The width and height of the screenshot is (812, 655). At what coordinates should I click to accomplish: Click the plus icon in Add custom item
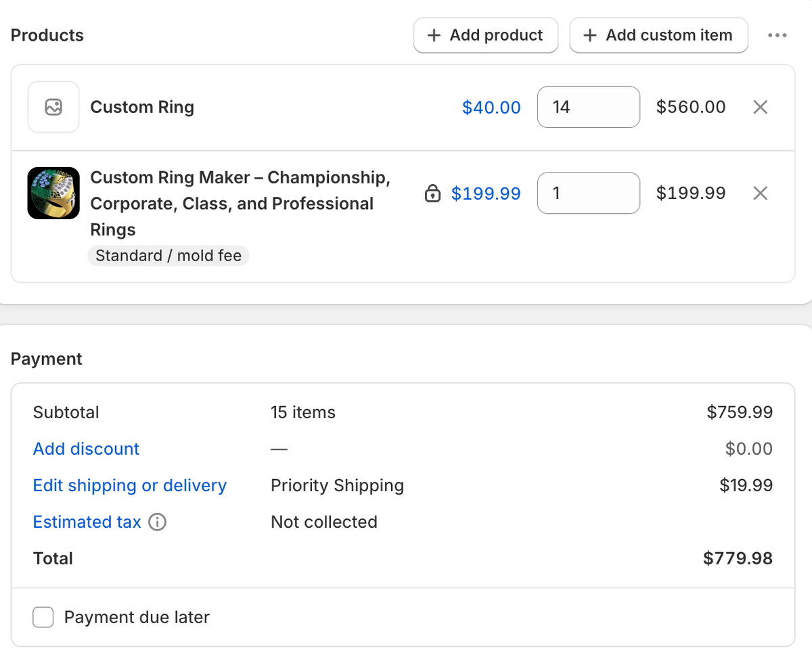point(590,35)
